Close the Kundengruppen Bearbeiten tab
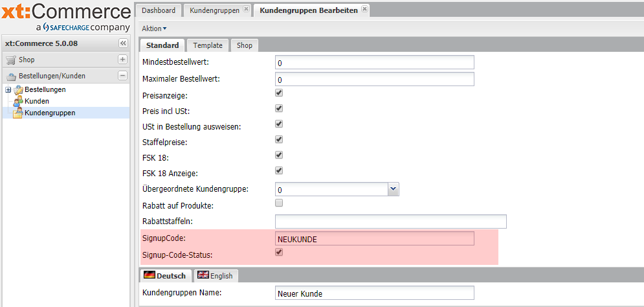Image resolution: width=644 pixels, height=307 pixels. 364,10
